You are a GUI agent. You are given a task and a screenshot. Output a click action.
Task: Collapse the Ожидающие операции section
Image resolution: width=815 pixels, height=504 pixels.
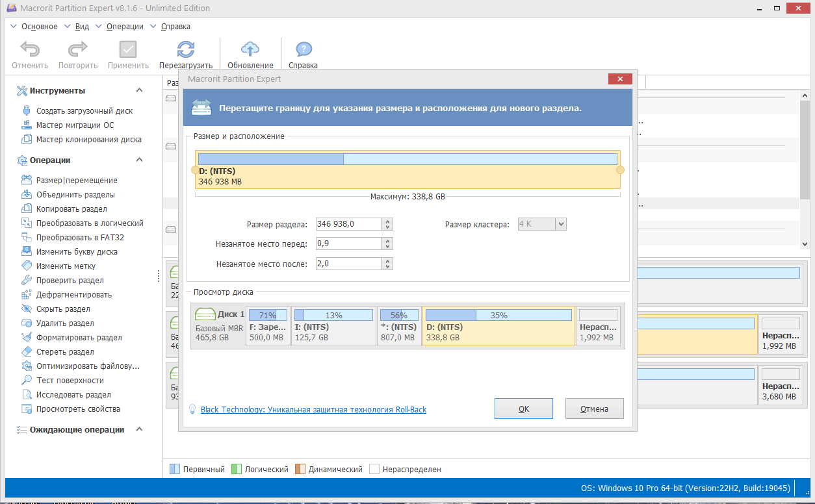139,429
